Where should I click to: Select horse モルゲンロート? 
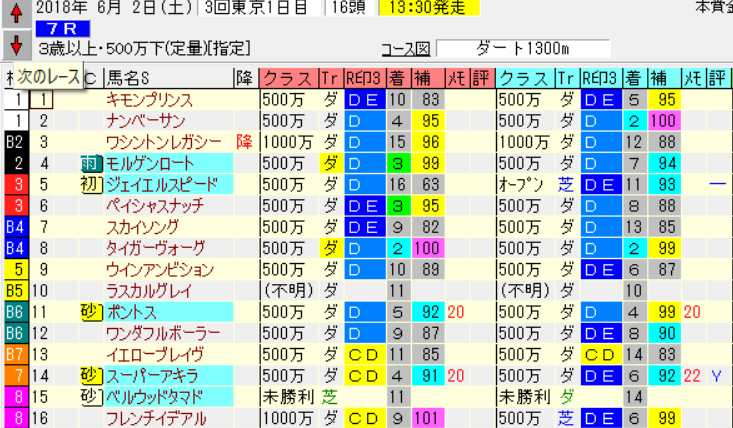pos(150,164)
